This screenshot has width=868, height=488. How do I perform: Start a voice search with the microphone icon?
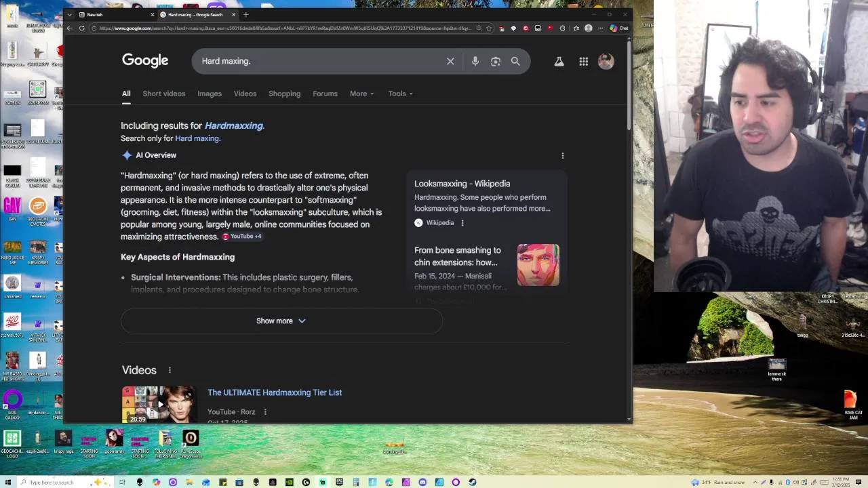475,61
